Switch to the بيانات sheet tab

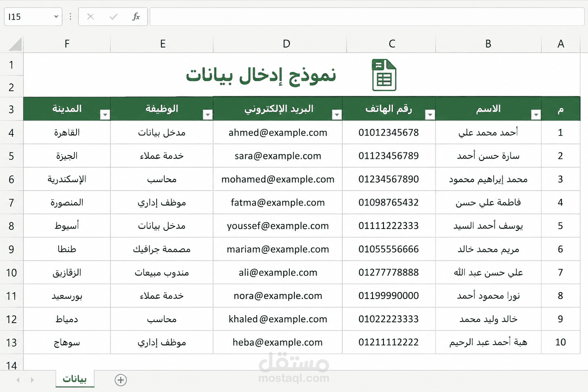tap(75, 379)
